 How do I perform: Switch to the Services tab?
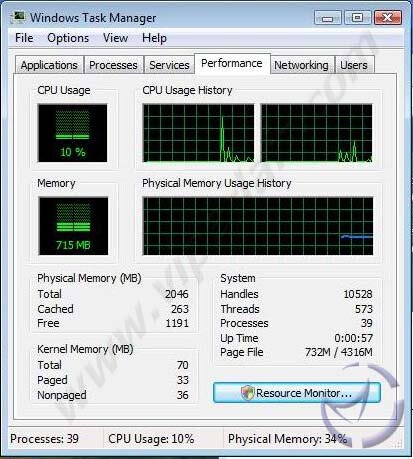coord(169,65)
